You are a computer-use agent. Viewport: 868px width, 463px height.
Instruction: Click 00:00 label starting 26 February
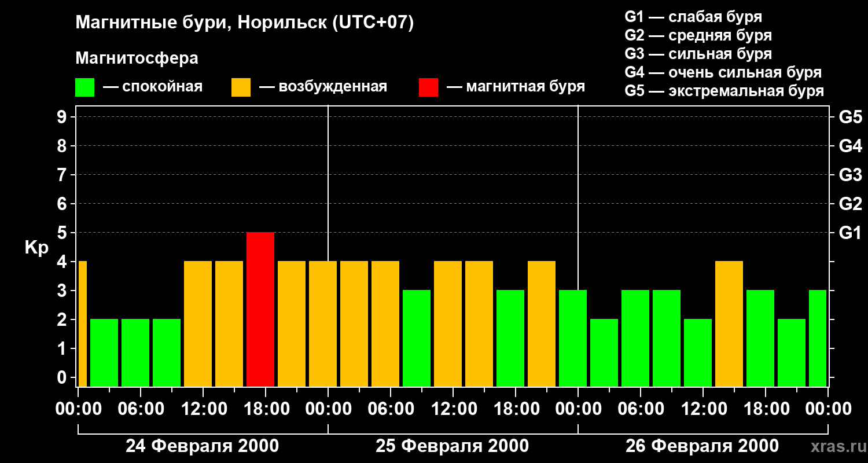tap(578, 409)
